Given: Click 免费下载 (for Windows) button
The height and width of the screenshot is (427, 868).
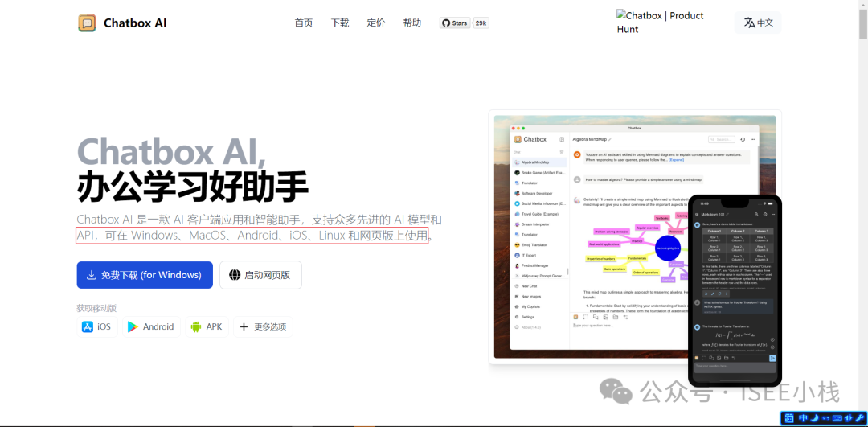Looking at the screenshot, I should pos(145,275).
